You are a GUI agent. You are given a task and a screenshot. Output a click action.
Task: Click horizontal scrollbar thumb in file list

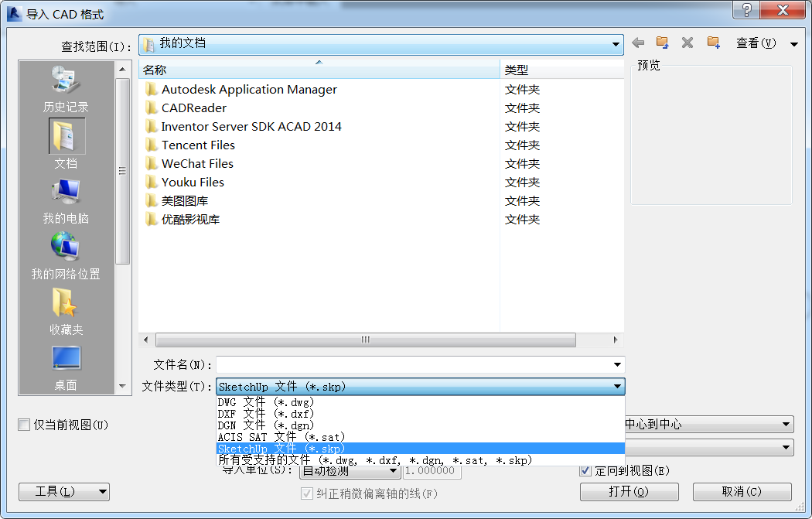[x=366, y=340]
